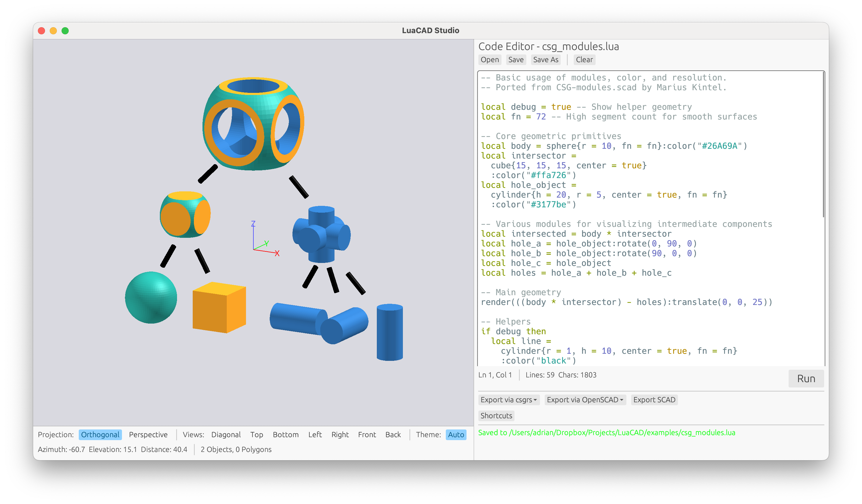Click the 'Saved to /Users/adrian/...' status message
The image size is (862, 504).
click(607, 433)
